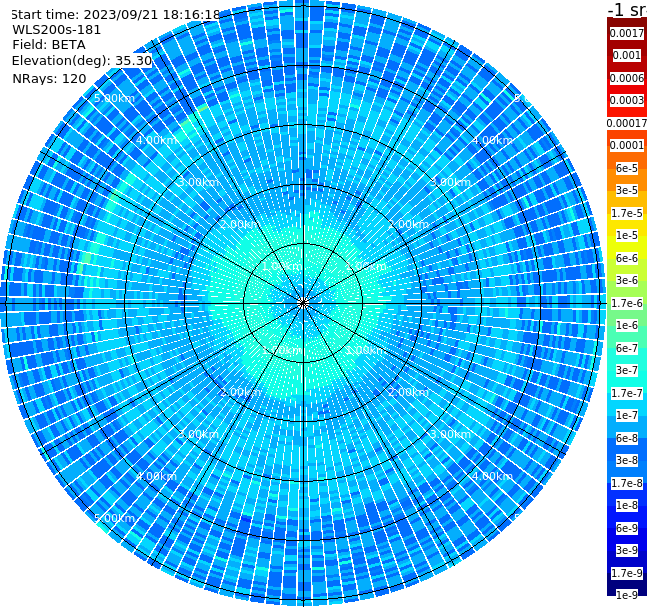This screenshot has height=607, width=647.
Task: Select the 2.00km ring label in lower-left quadrant
Action: click(241, 392)
